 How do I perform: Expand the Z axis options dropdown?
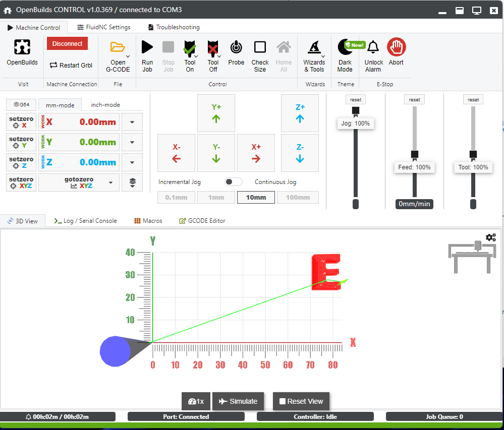pos(132,162)
